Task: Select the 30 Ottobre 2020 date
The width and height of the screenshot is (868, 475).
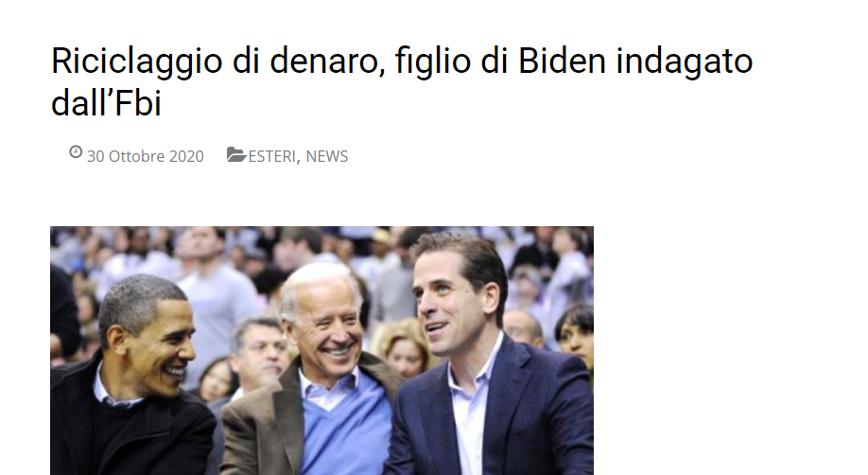Action: pyautogui.click(x=146, y=156)
